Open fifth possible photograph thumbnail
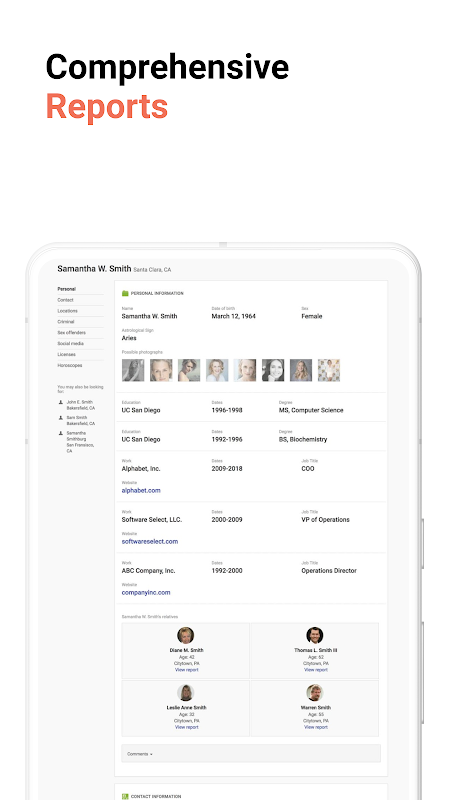Image resolution: width=450 pixels, height=800 pixels. (245, 370)
